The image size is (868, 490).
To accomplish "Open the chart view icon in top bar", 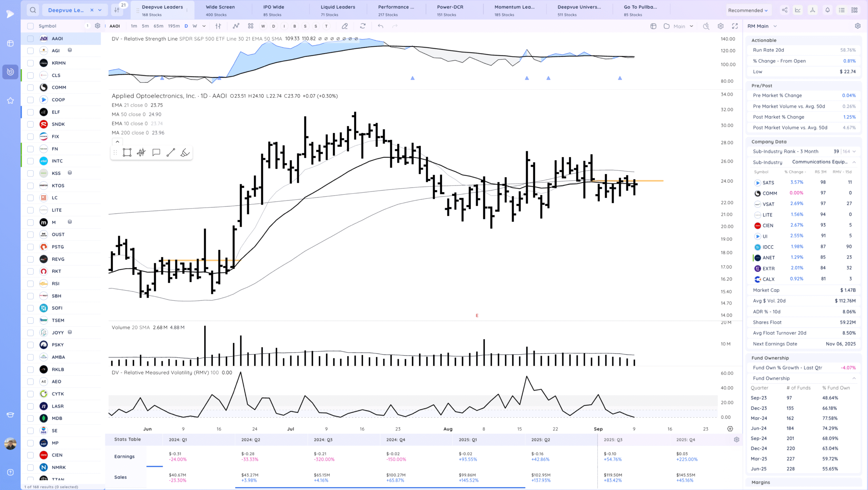I will (x=798, y=10).
